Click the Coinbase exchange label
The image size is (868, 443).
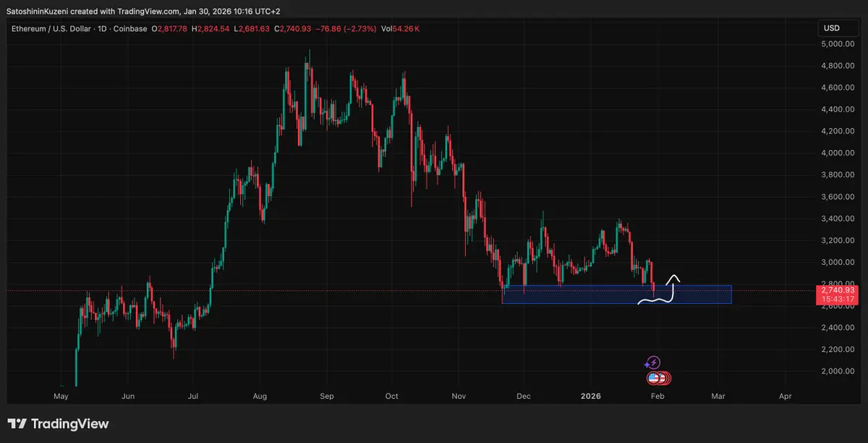pos(129,28)
